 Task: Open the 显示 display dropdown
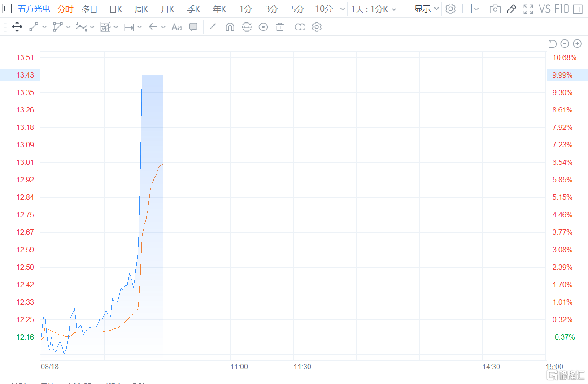pos(427,9)
